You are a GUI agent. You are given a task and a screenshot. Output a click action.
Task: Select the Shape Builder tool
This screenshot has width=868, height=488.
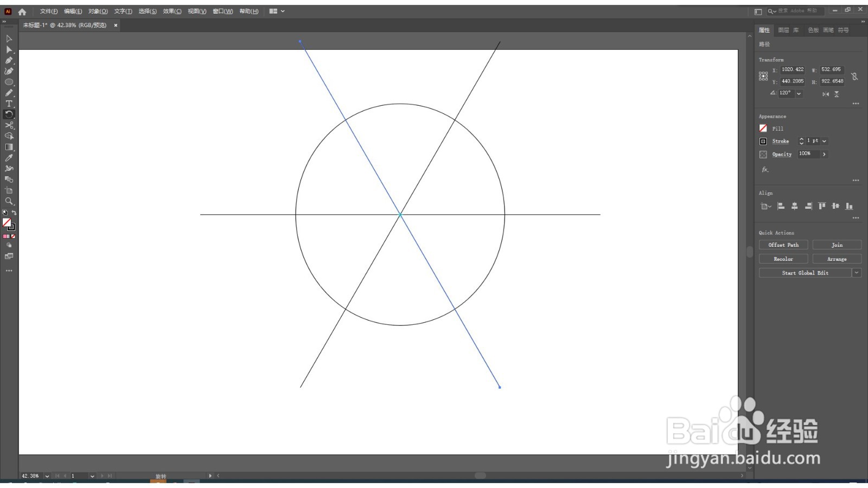coord(9,136)
